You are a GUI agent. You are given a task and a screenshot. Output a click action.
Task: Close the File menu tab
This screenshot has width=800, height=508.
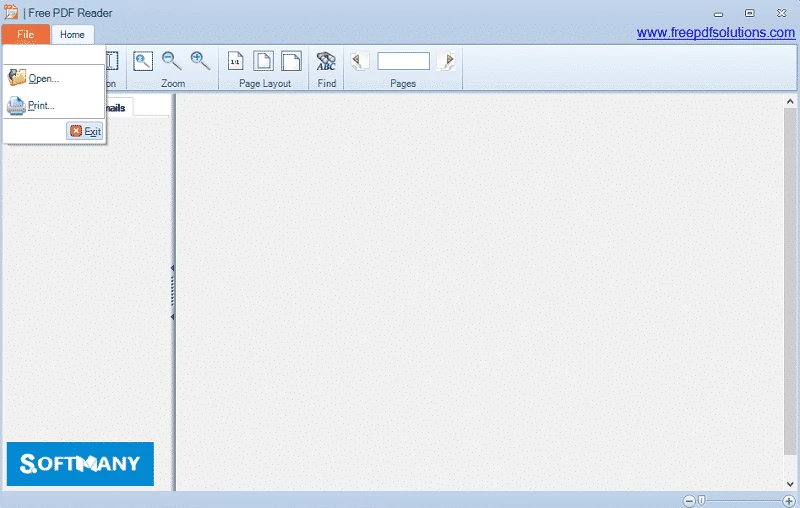pos(25,35)
